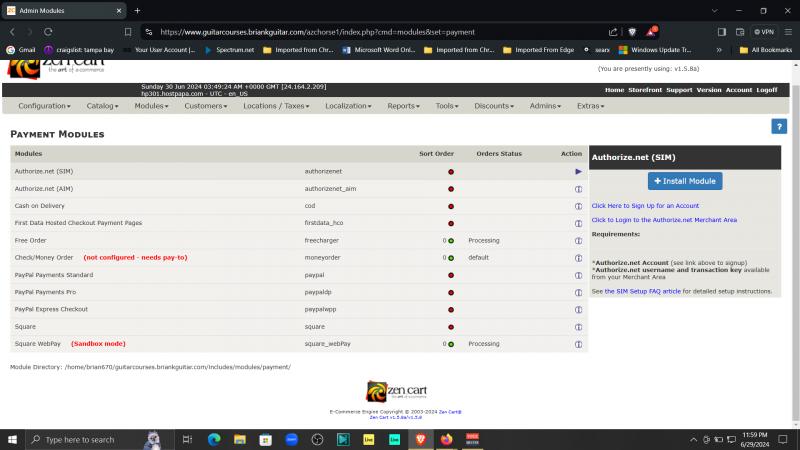Viewport: 800px width, 450px height.
Task: Click the blue help question mark icon
Action: click(x=779, y=127)
